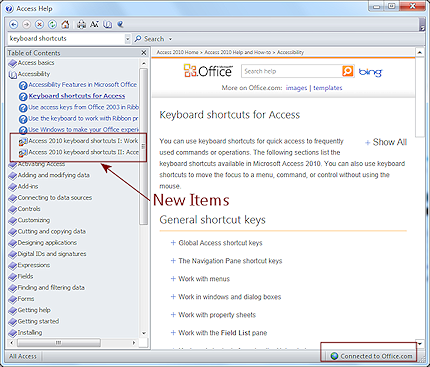Click the Keep On Top pin icon

120,24
